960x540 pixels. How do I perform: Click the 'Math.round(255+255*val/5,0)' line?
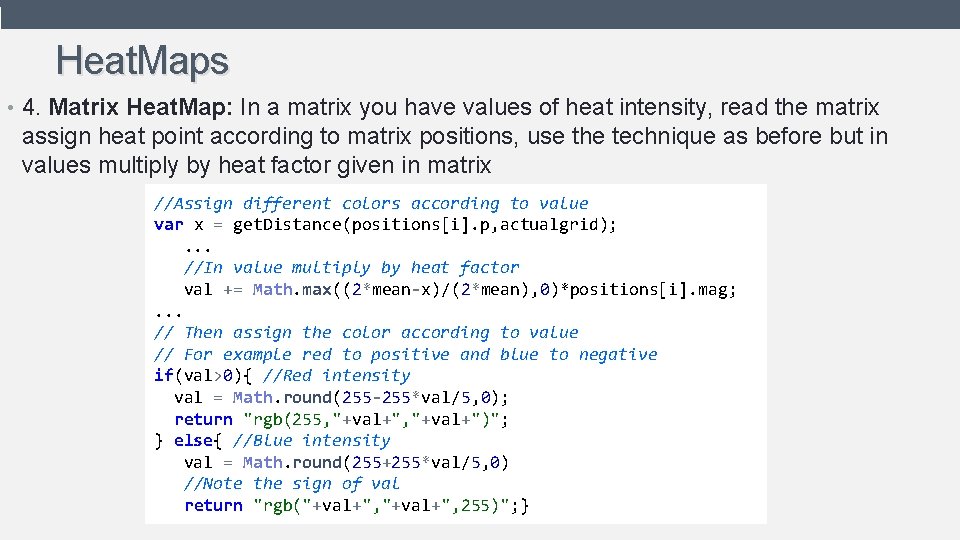pyautogui.click(x=346, y=462)
